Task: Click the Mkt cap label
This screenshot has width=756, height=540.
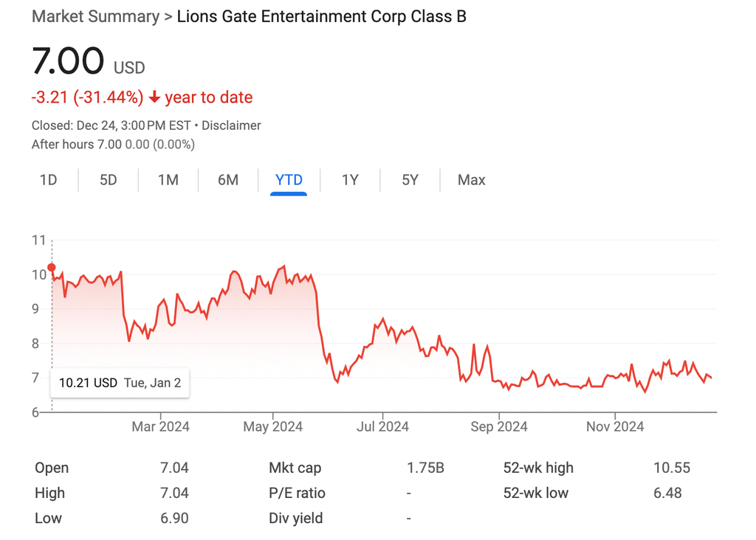Action: point(295,468)
